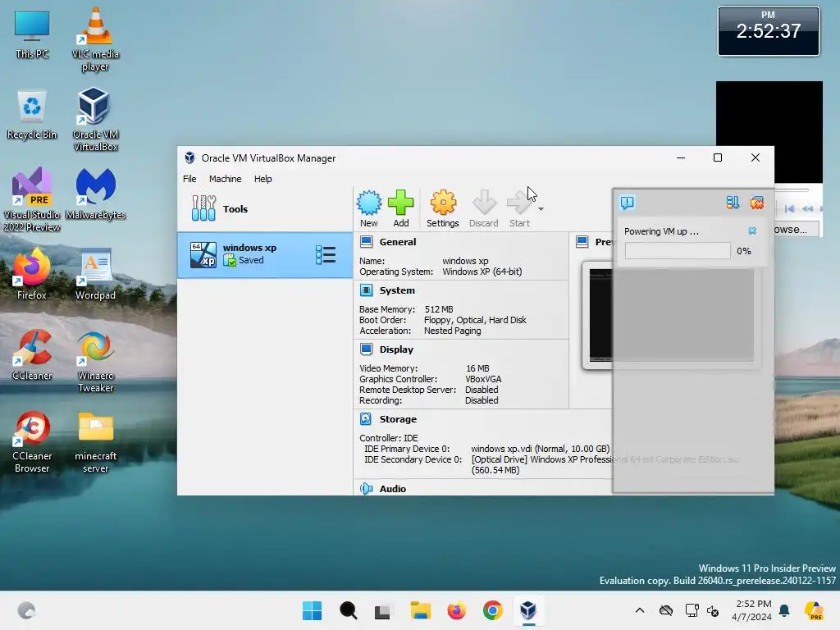The height and width of the screenshot is (630, 840).
Task: Click the 'Floppy, Optical, Hard Disk' boot order text
Action: coord(475,320)
